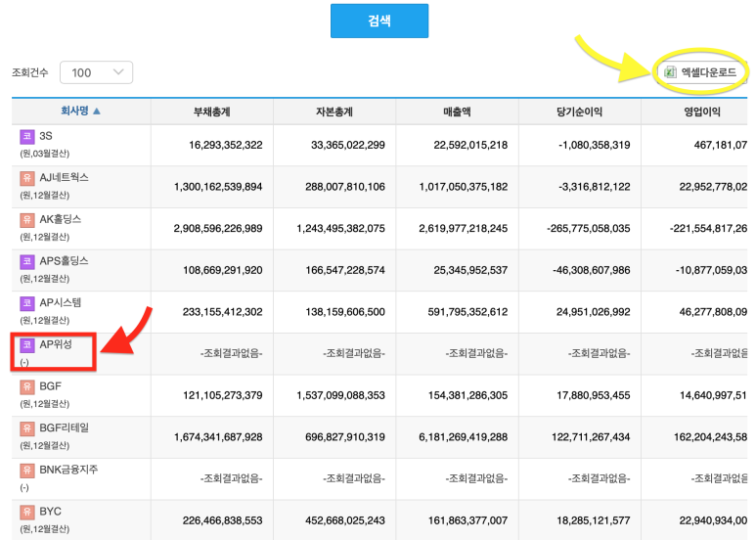The width and height of the screenshot is (756, 540).
Task: Open company BNK금융지주
Action: [x=68, y=470]
